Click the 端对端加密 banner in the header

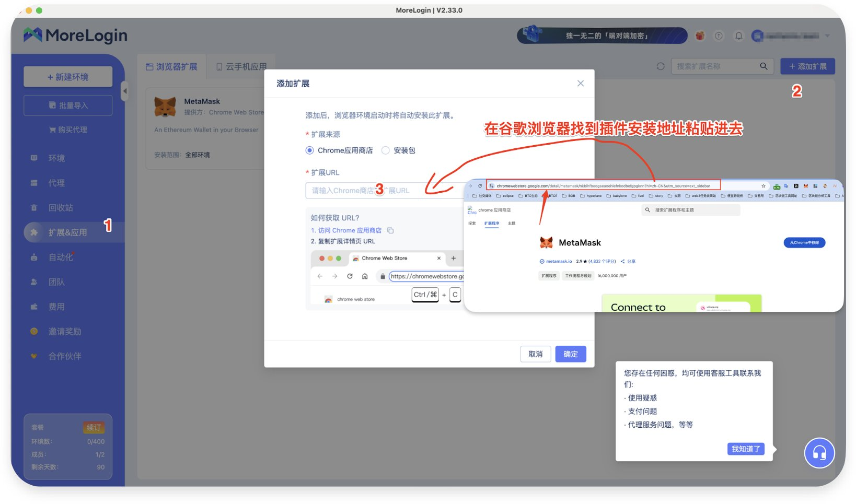(602, 36)
